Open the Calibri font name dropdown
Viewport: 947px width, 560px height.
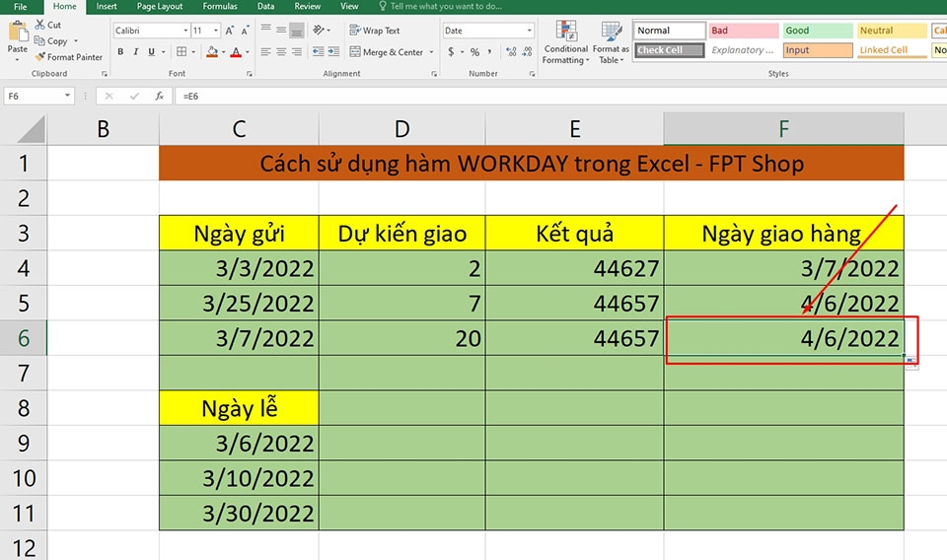(x=185, y=31)
